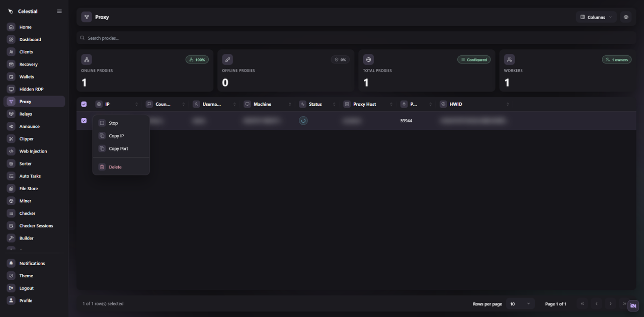Click the 1 owners badge
The image size is (644, 317).
click(x=617, y=59)
